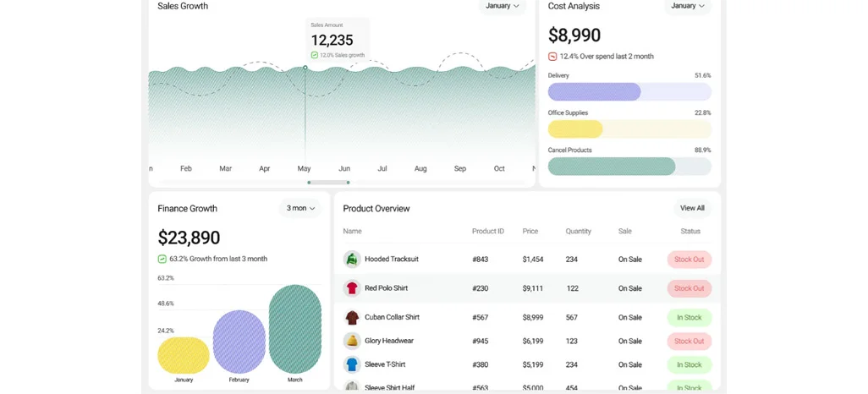Image resolution: width=868 pixels, height=394 pixels.
Task: Click the Quantity column header
Action: pos(579,232)
